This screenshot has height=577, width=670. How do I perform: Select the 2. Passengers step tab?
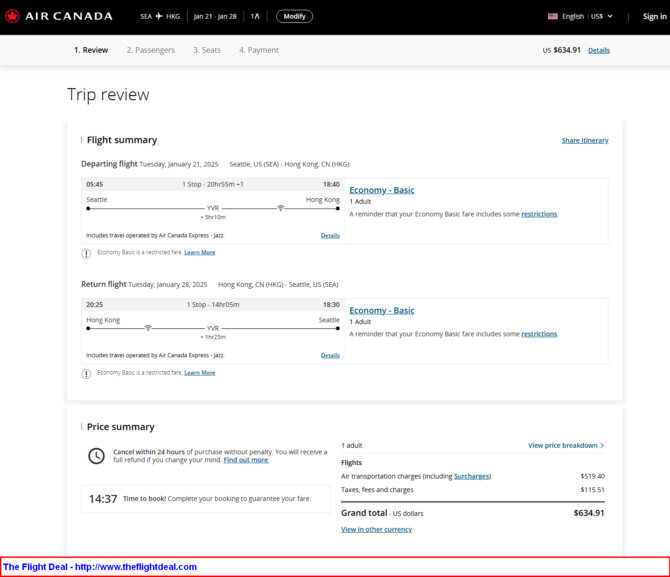click(x=151, y=50)
